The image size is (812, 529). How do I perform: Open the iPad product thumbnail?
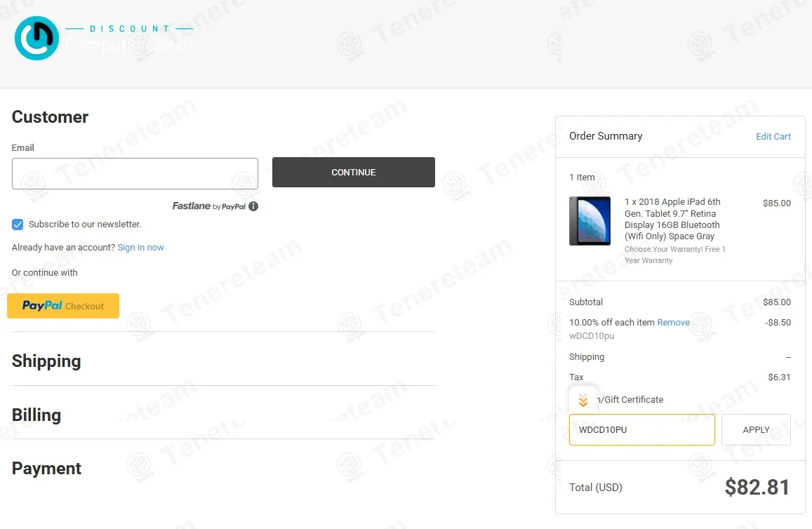click(x=590, y=221)
